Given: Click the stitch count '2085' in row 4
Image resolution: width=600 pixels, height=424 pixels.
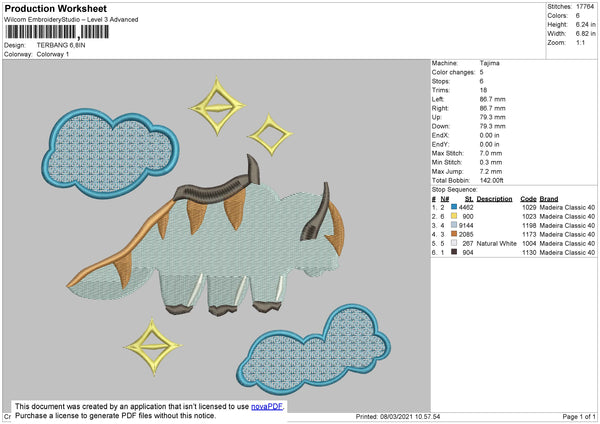Looking at the screenshot, I should (466, 234).
